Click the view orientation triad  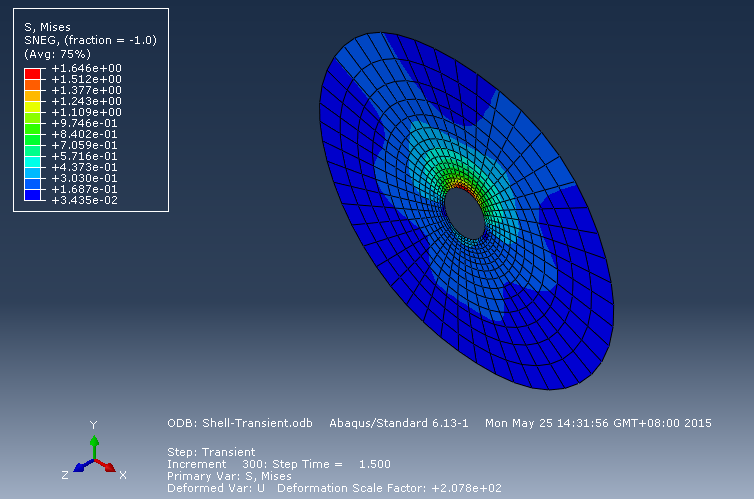pos(94,452)
